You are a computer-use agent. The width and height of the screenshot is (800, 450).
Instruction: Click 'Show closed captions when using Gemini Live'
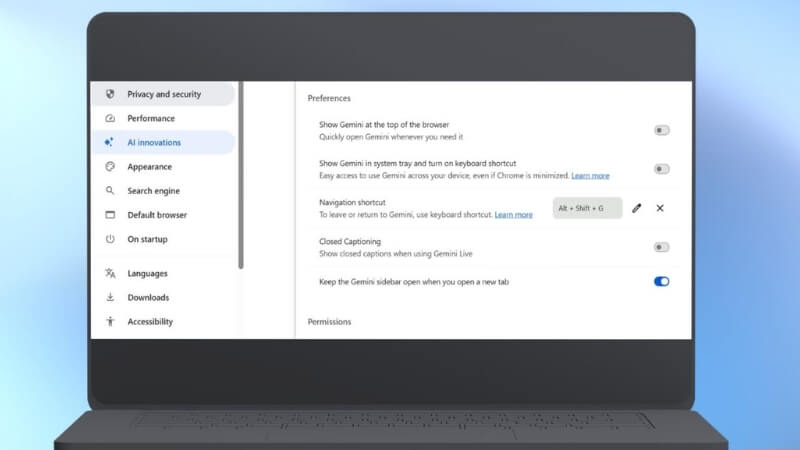pyautogui.click(x=395, y=254)
